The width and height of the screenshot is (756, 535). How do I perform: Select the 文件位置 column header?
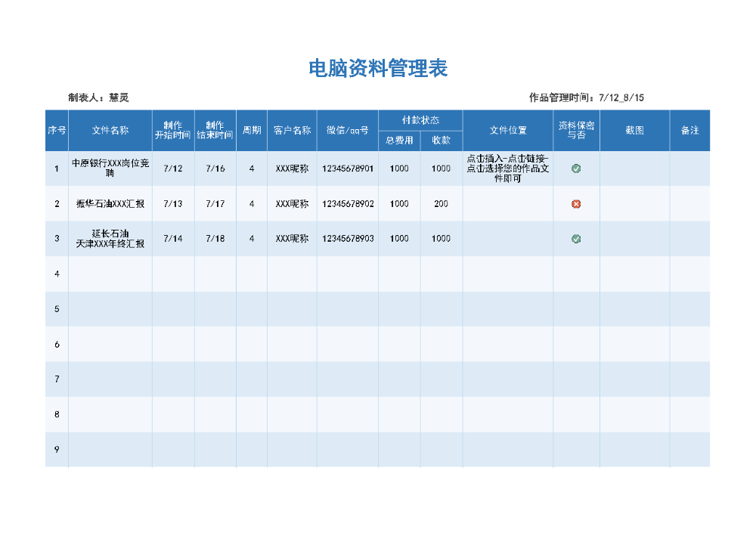tap(508, 130)
